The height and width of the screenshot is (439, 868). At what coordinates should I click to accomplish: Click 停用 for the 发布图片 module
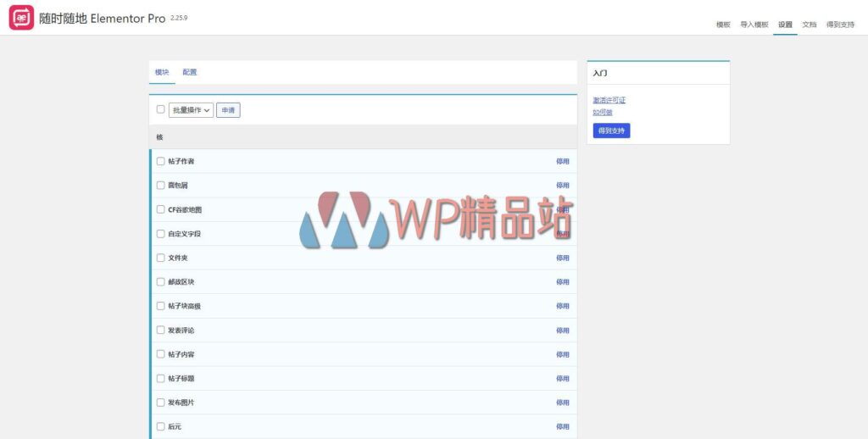(563, 403)
